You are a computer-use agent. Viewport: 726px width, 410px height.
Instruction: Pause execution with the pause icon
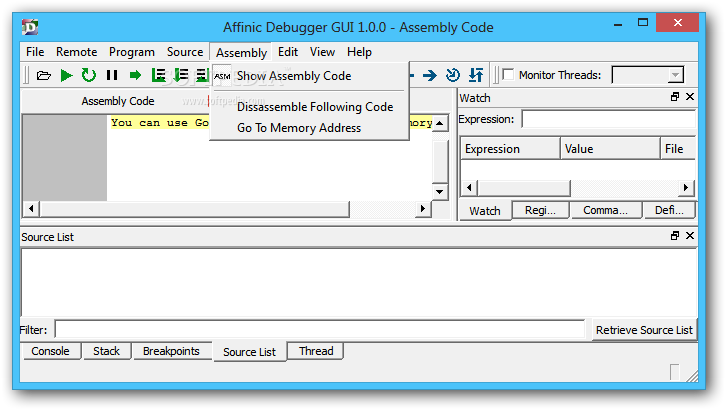(112, 75)
